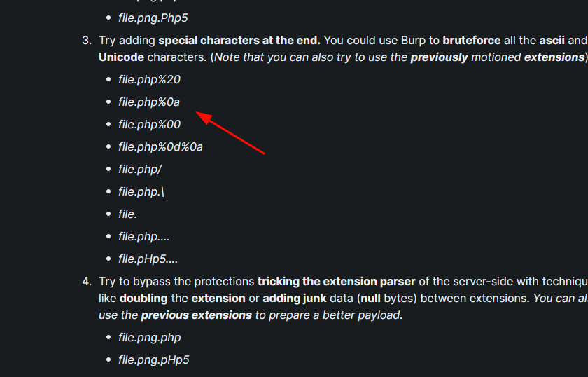Click the file.php%20 list entry
This screenshot has height=377, width=588.
tap(149, 80)
